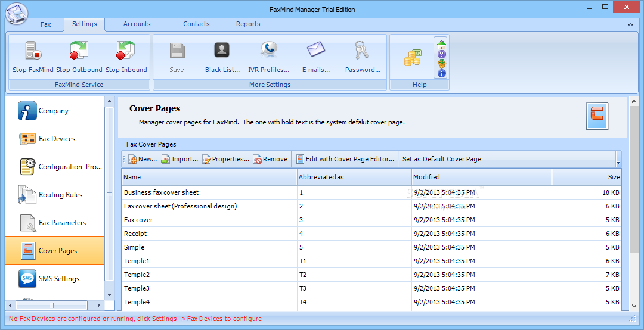Open SMS Settings in the sidebar

[x=55, y=279]
